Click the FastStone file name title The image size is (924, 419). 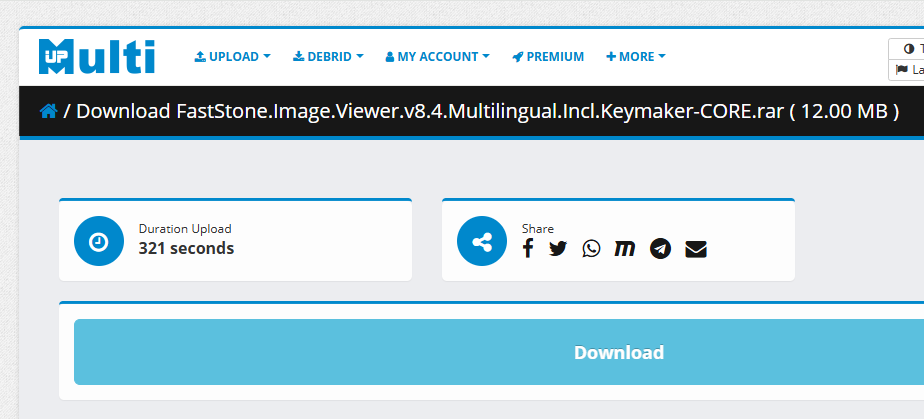[487, 111]
